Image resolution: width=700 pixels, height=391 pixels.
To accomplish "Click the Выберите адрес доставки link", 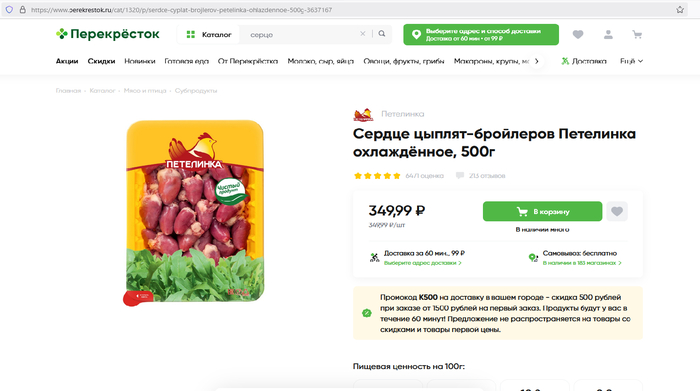I will coord(422,263).
